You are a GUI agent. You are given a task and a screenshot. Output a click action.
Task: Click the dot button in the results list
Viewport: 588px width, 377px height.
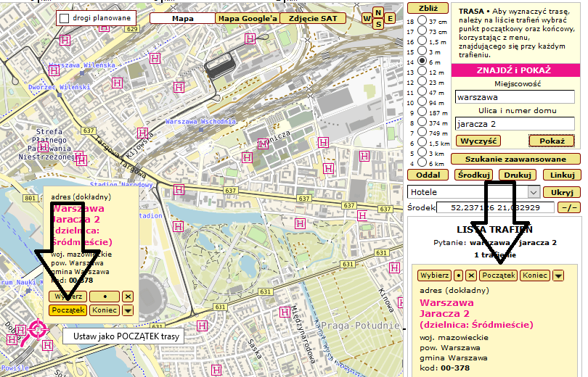[x=458, y=275]
